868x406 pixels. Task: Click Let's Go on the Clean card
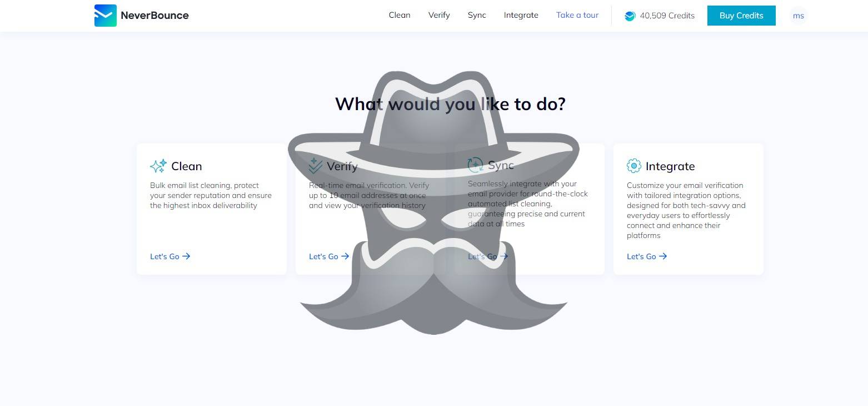click(x=164, y=256)
